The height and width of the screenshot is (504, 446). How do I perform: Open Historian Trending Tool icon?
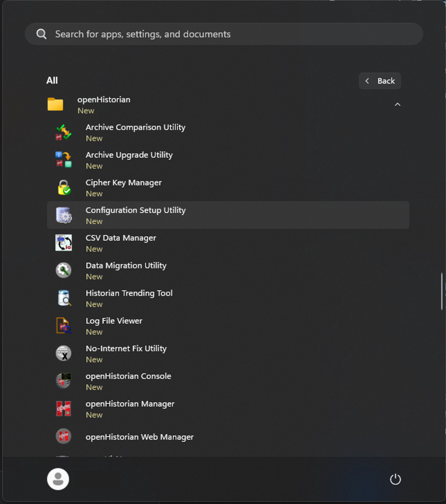(x=64, y=298)
